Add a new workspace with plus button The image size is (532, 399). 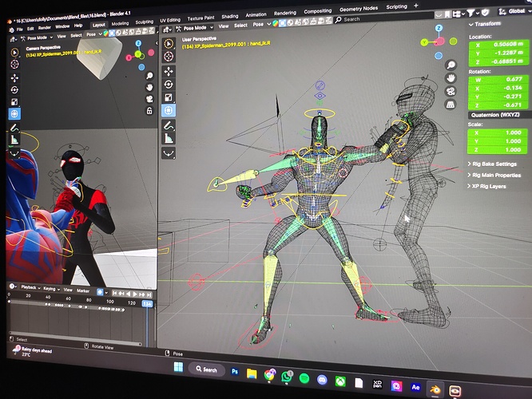pos(416,6)
